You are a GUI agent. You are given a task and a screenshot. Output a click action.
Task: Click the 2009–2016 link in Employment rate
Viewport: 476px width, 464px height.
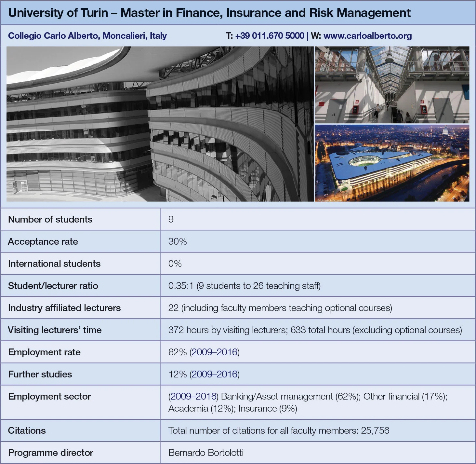point(214,352)
